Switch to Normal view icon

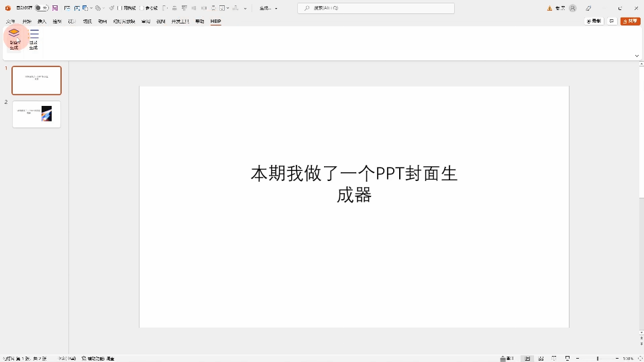tap(527, 358)
